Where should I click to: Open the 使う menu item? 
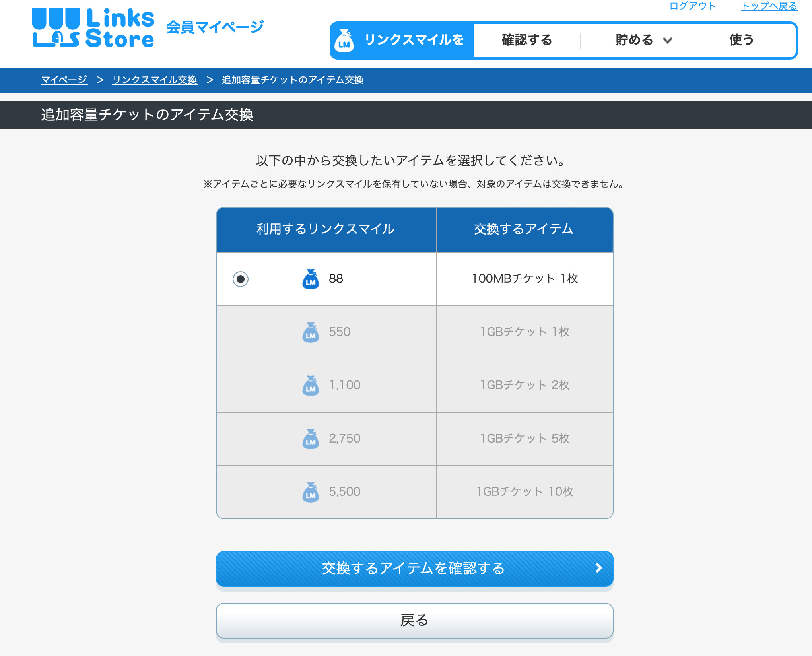[741, 40]
